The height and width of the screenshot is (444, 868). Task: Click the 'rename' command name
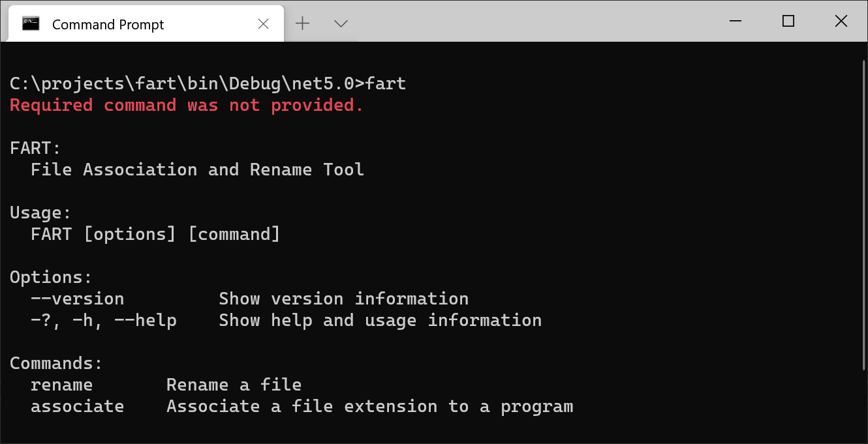point(61,385)
